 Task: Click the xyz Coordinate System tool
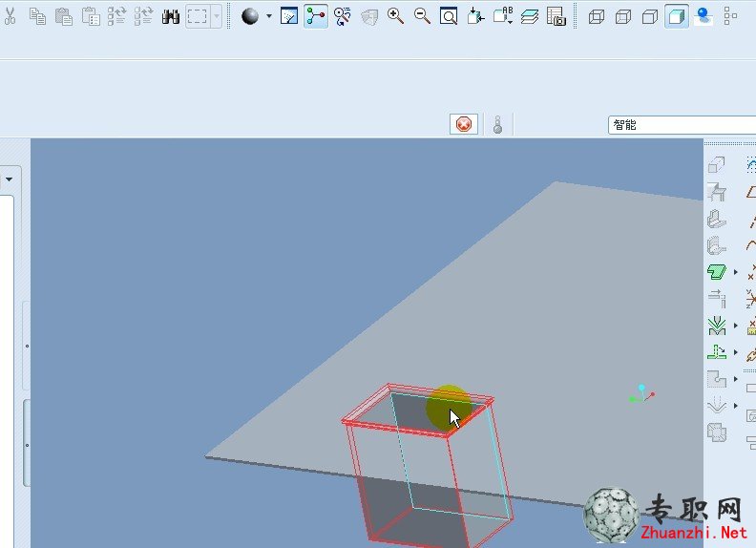click(x=751, y=299)
